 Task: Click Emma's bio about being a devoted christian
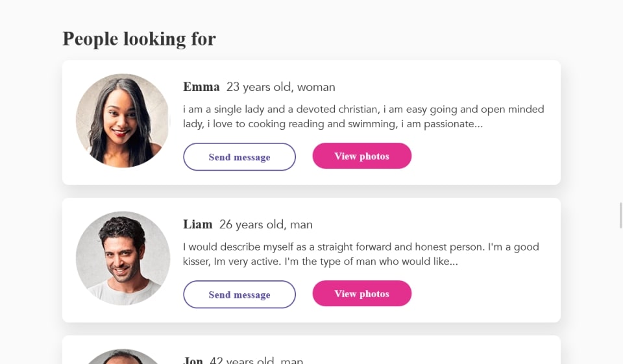coord(363,116)
